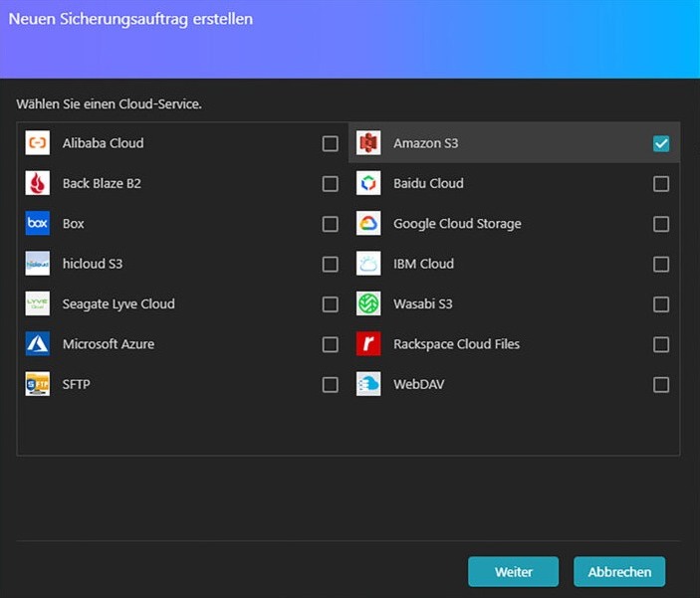The height and width of the screenshot is (598, 700).
Task: Click the 'IBM Cloud' label
Action: point(423,264)
